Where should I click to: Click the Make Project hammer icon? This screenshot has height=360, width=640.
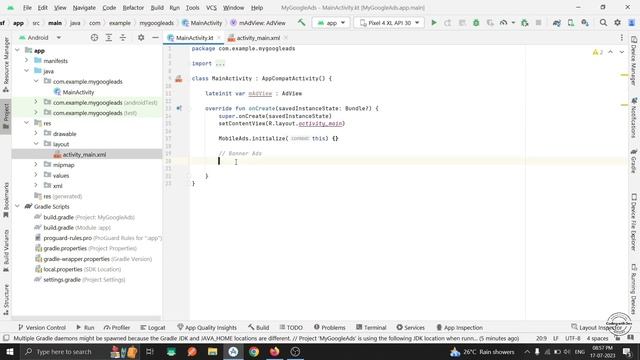(301, 23)
